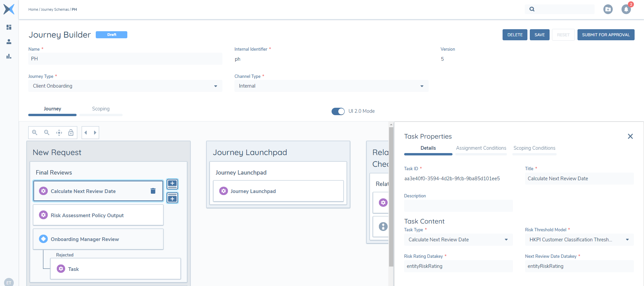The width and height of the screenshot is (644, 286).
Task: Click the Save button
Action: [x=539, y=35]
